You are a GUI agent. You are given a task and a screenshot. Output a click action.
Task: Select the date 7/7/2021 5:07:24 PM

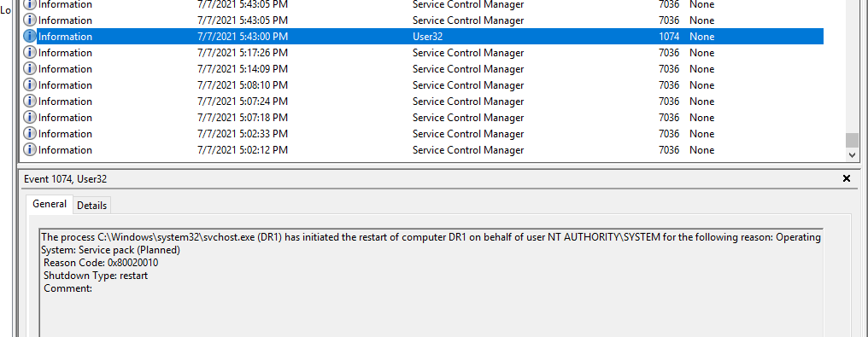click(x=243, y=101)
